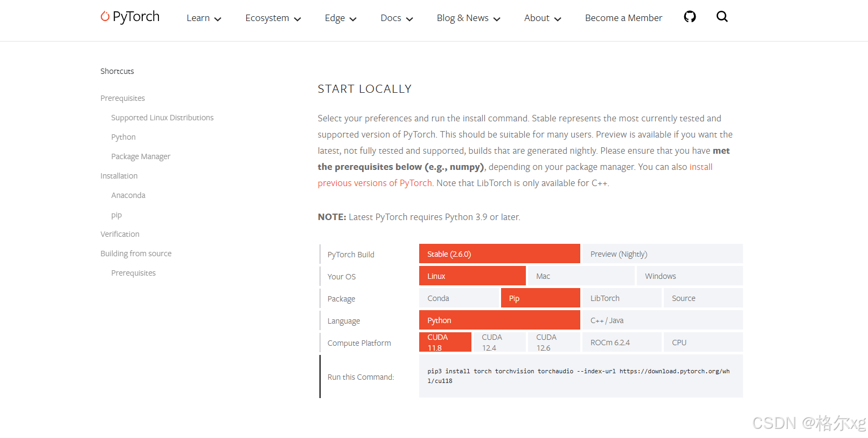Click Become a Member link
This screenshot has height=438, width=868.
point(623,18)
